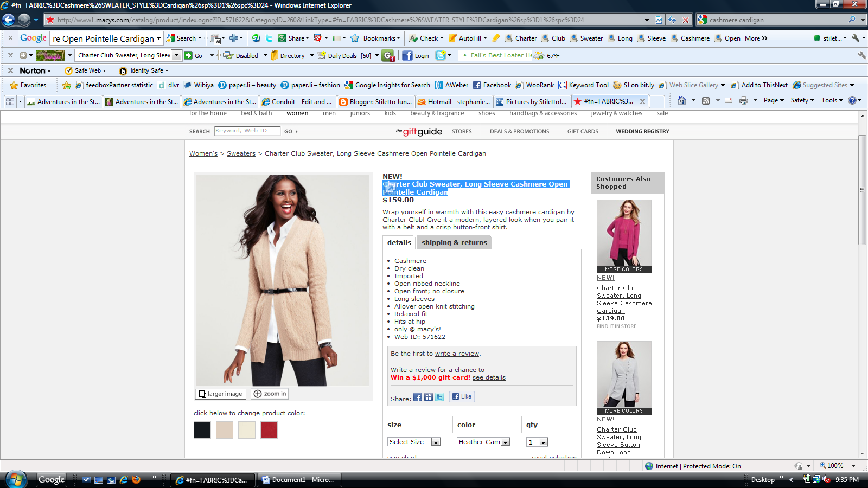Click the Twitter share icon
This screenshot has height=488, width=868.
coord(439,397)
